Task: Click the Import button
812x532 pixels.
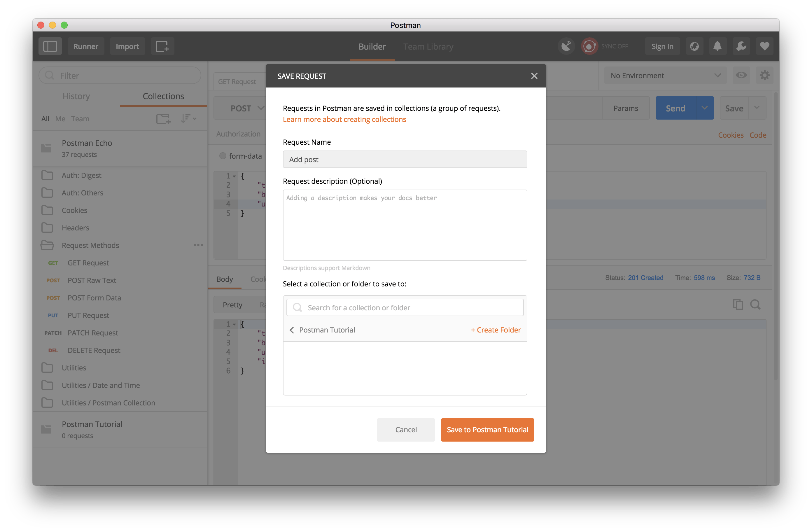Action: point(127,46)
